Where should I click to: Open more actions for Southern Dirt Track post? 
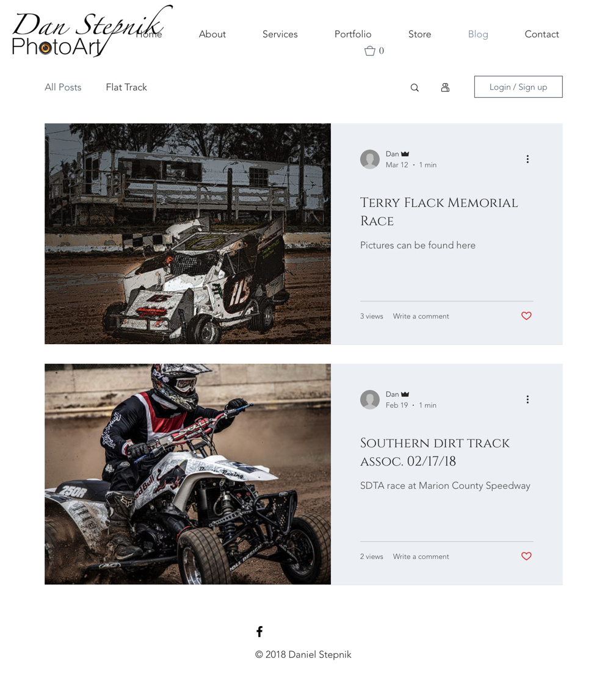(x=527, y=400)
